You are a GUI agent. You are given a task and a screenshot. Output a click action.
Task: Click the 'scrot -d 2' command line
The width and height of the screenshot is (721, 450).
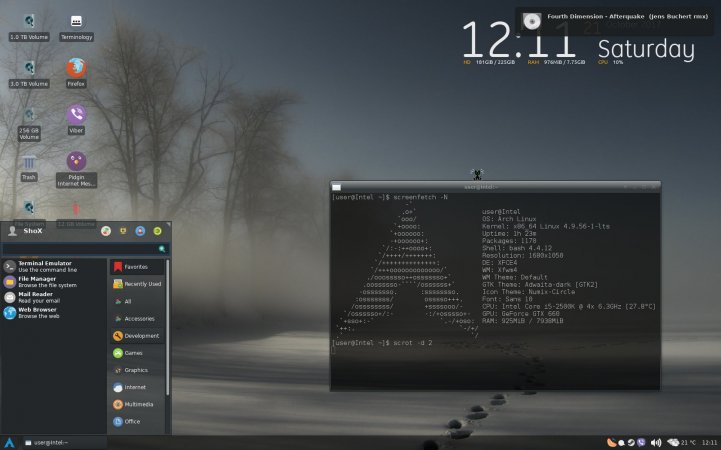(412, 343)
